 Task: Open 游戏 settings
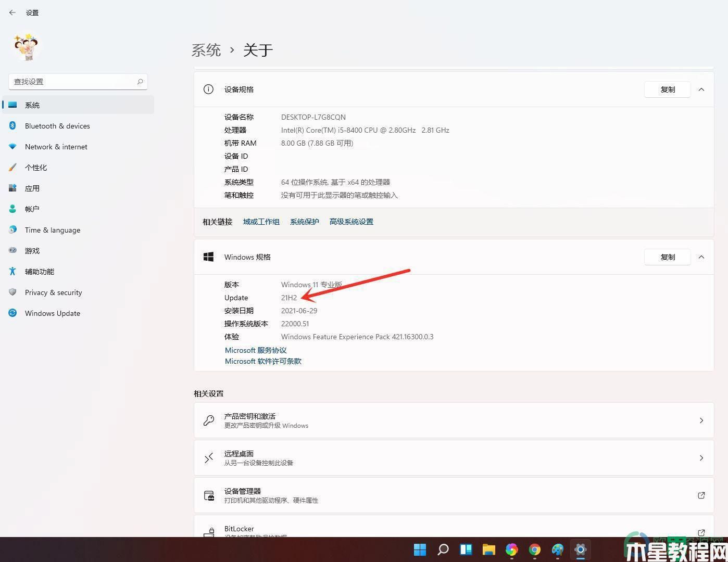[78, 251]
